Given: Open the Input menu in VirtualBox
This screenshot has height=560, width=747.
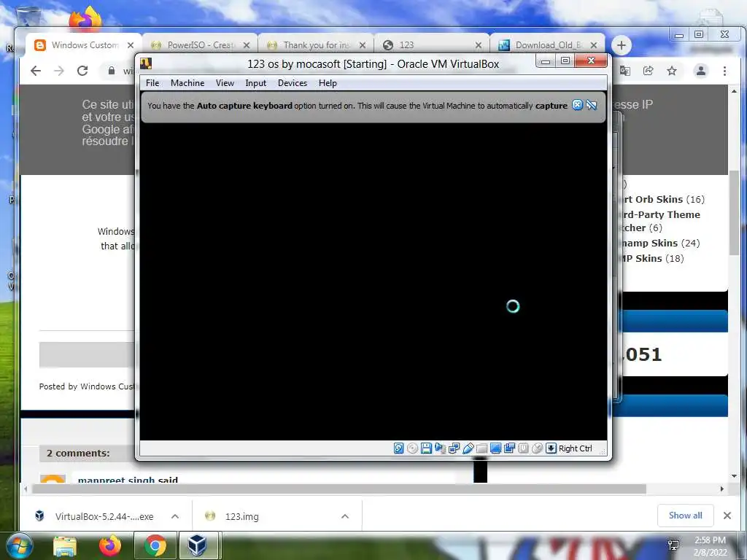Looking at the screenshot, I should point(256,83).
